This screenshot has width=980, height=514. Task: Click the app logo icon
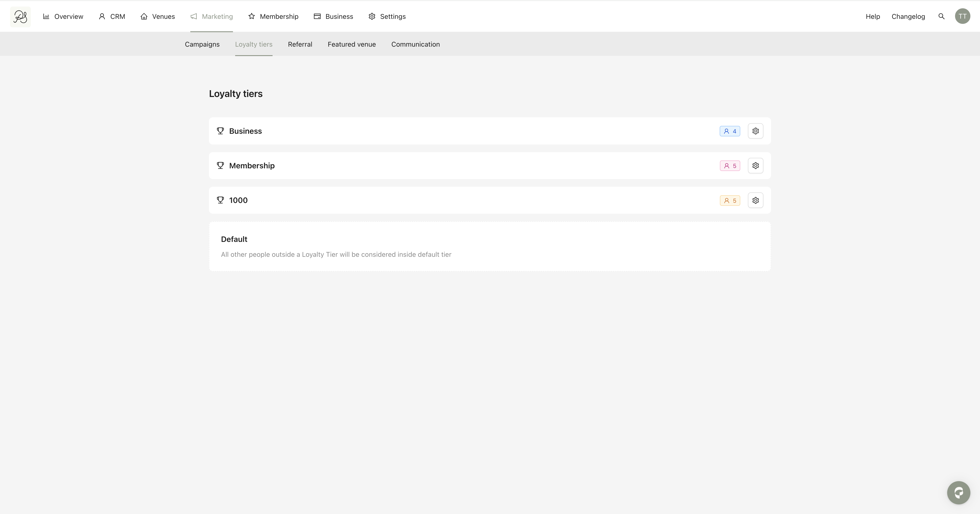click(x=20, y=17)
